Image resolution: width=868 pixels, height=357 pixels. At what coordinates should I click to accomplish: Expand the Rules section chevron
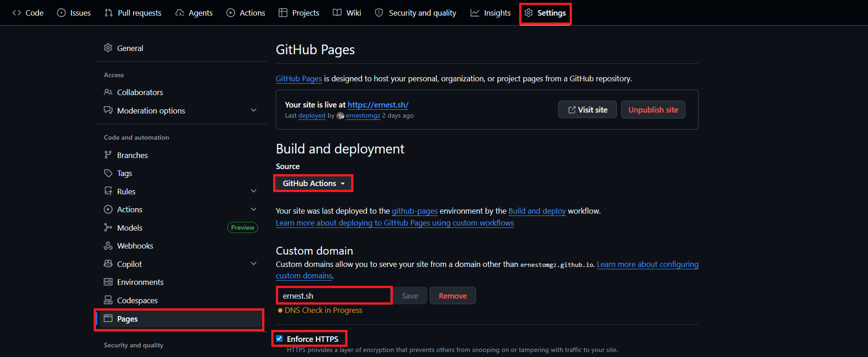[254, 191]
